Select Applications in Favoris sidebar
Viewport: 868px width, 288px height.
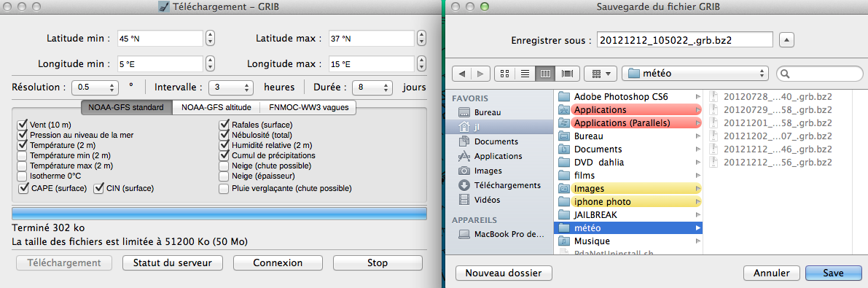coord(499,156)
